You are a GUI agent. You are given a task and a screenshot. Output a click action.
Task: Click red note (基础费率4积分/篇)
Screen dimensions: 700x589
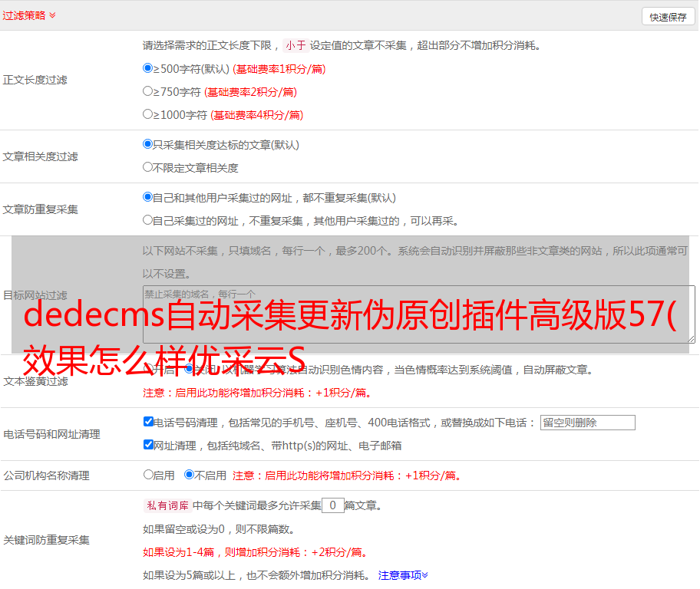[256, 115]
